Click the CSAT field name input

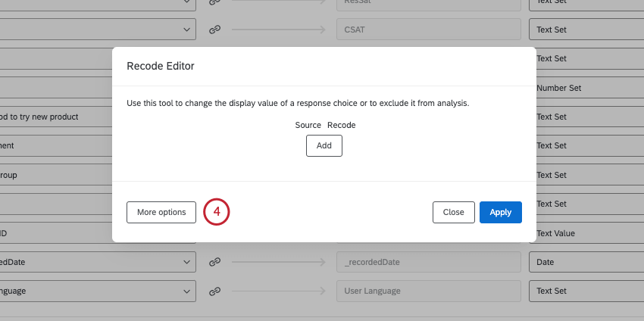(428, 30)
